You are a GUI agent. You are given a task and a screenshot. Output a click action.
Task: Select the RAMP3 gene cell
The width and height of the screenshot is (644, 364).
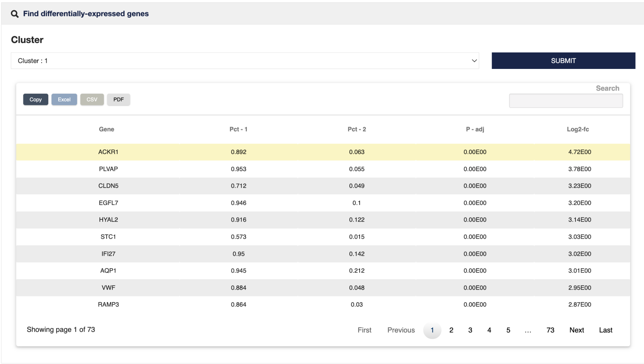pos(108,304)
